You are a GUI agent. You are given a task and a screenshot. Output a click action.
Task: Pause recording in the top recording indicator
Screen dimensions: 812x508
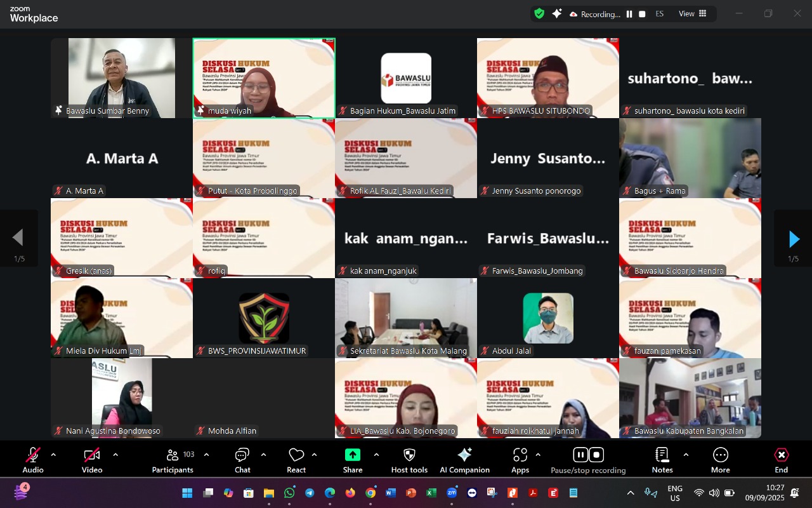pos(629,14)
